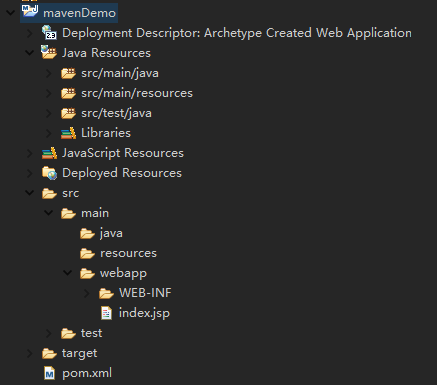This screenshot has width=437, height=385.
Task: Click the webapp folder icon
Action: 87,273
